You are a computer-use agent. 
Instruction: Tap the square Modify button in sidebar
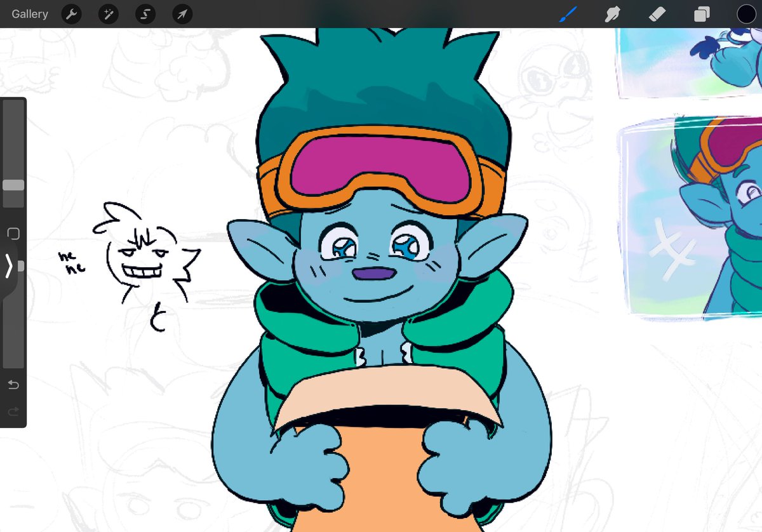pyautogui.click(x=13, y=233)
